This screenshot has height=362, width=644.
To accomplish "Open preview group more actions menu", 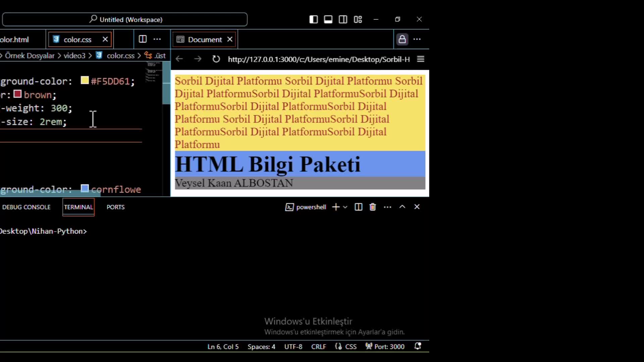I will pyautogui.click(x=417, y=39).
